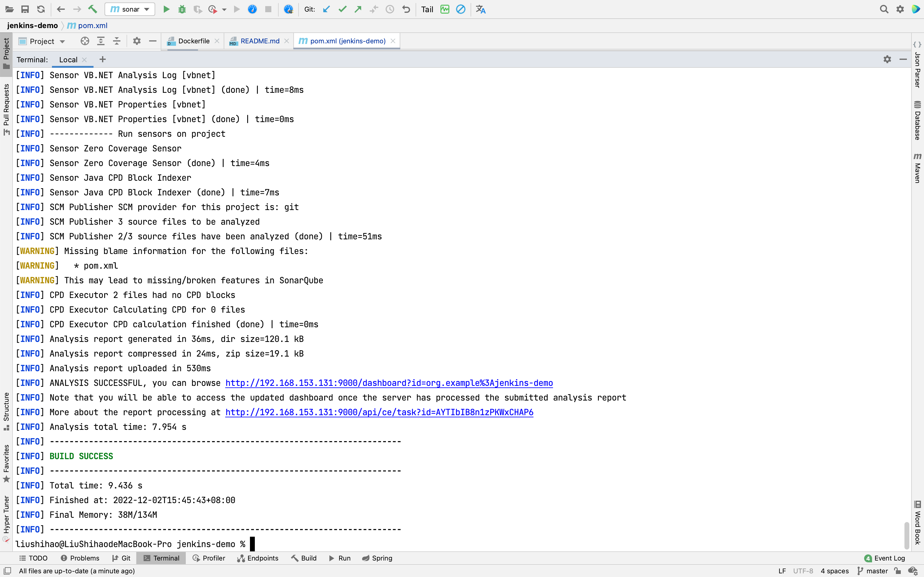This screenshot has width=924, height=577.
Task: Click the green Run button in toolbar
Action: [166, 9]
